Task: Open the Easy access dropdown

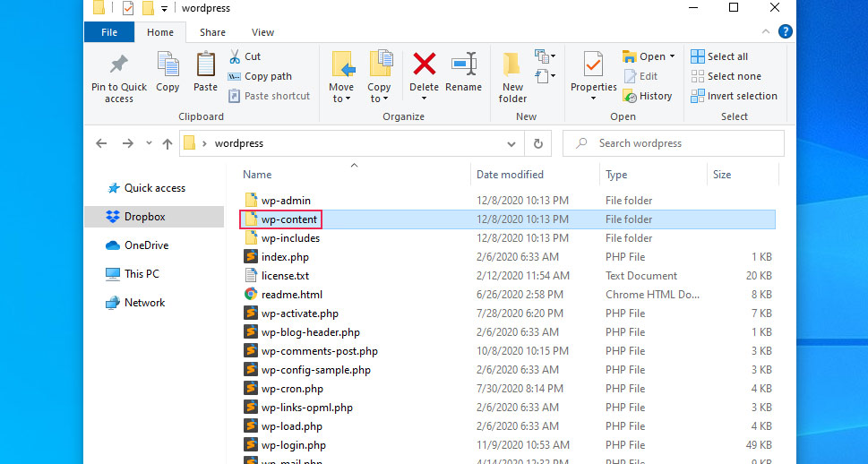Action: coord(546,75)
